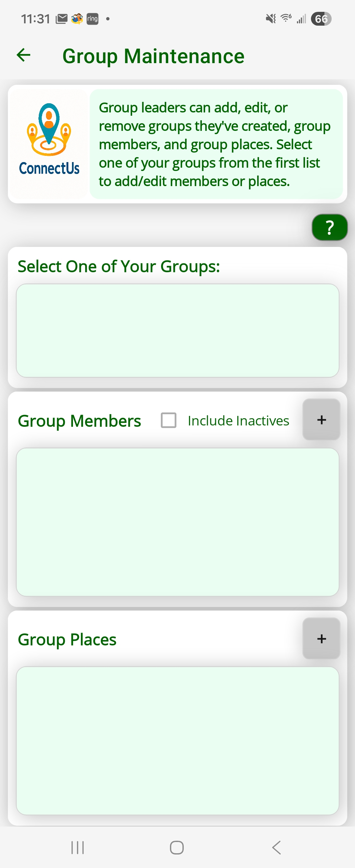Image resolution: width=355 pixels, height=868 pixels.
Task: Enable the Include Inactives checkbox
Action: pos(168,420)
